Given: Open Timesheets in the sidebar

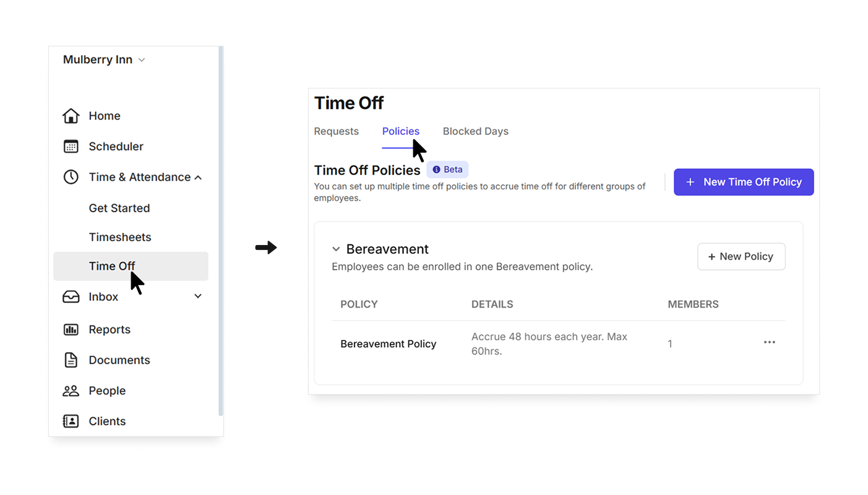Looking at the screenshot, I should click(120, 237).
